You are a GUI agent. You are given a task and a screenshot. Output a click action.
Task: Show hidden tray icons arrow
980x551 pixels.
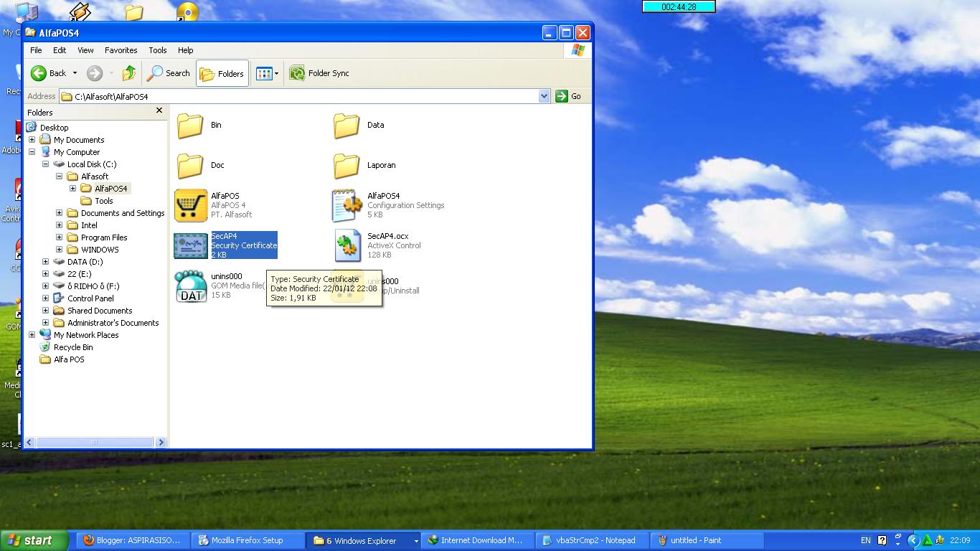point(913,540)
